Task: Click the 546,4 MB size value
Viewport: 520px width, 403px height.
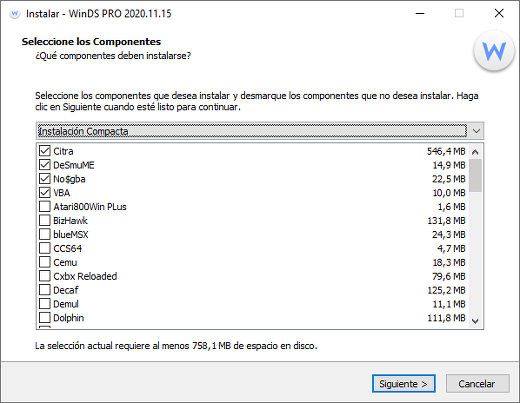Action: point(446,151)
